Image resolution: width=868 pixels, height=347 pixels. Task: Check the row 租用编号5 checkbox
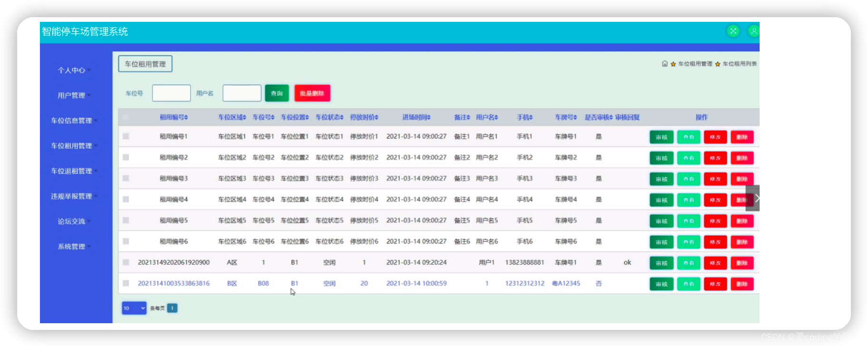click(126, 220)
